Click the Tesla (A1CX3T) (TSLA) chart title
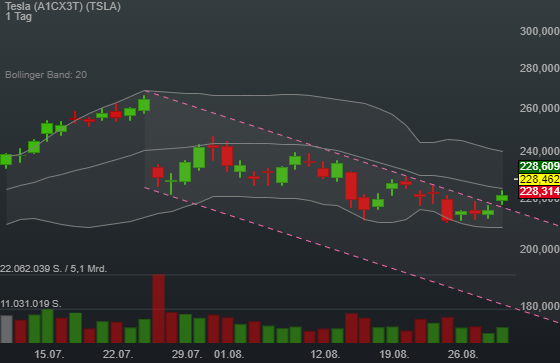The width and height of the screenshot is (560, 363). [63, 6]
